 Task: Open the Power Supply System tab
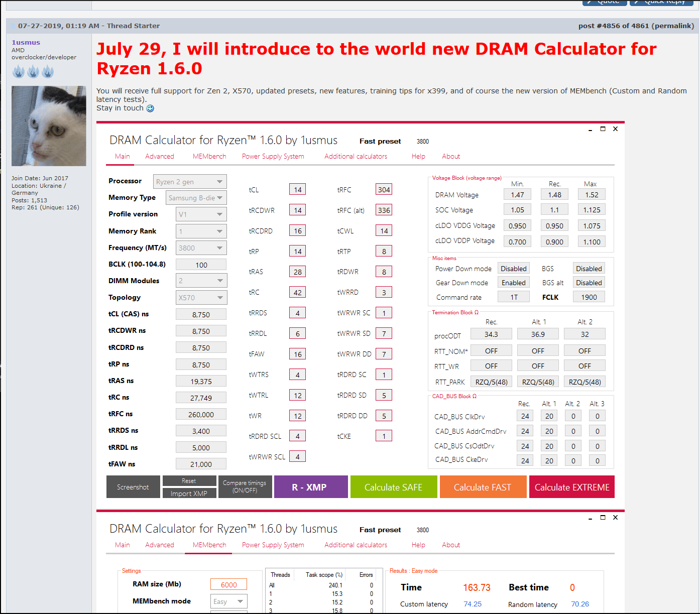click(273, 156)
